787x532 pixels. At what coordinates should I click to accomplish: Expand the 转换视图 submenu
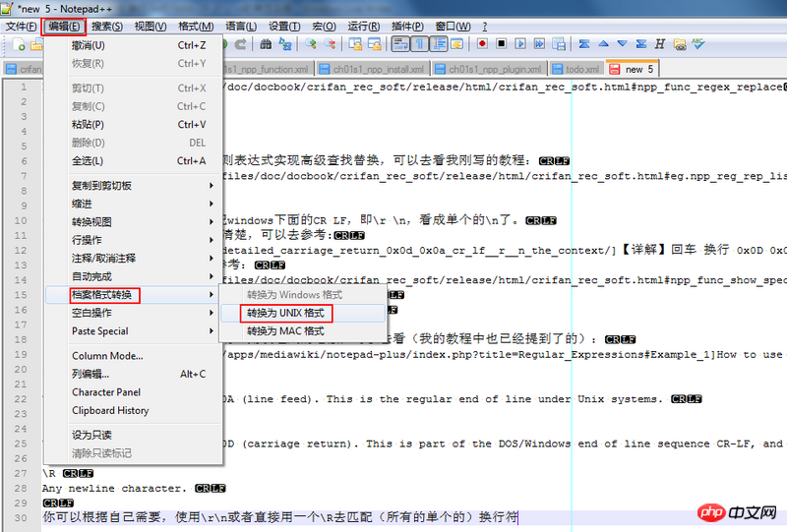coord(134,221)
